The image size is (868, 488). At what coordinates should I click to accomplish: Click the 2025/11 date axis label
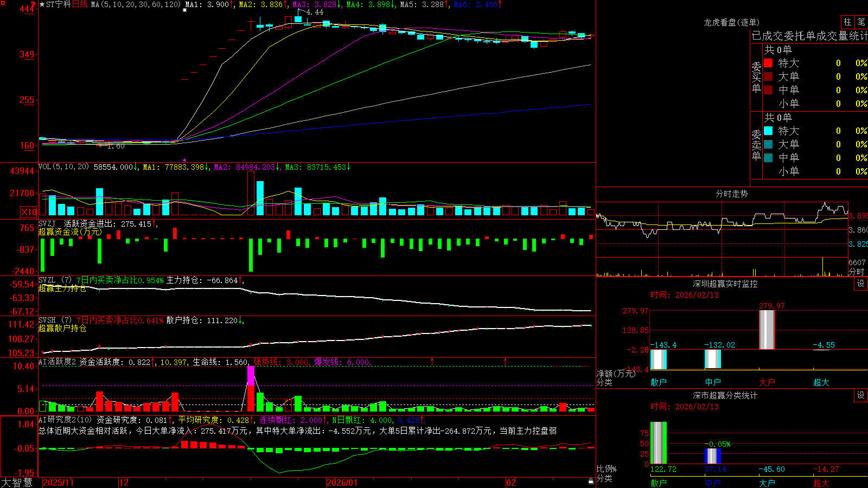58,483
